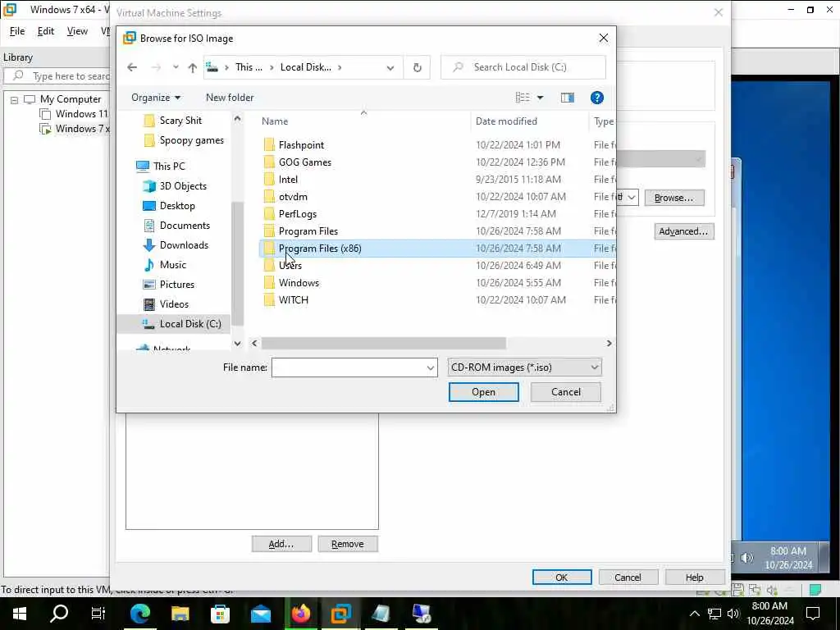Go to Desktop in navigation pane
Image resolution: width=840 pixels, height=630 pixels.
pos(177,206)
